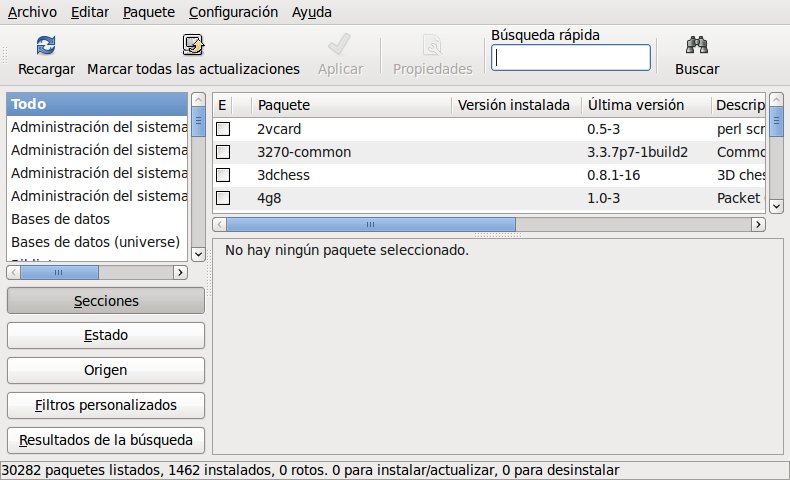
Task: Click the sections list scroll-down arrow
Action: [199, 254]
